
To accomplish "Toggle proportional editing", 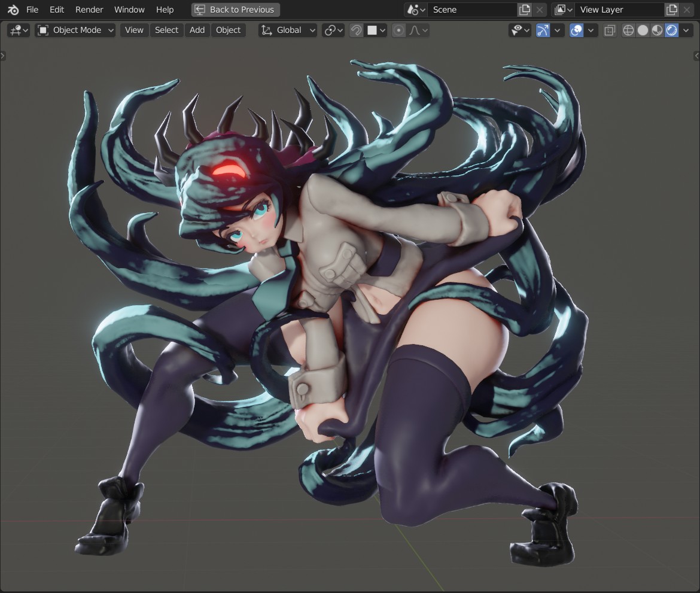I will pyautogui.click(x=398, y=30).
